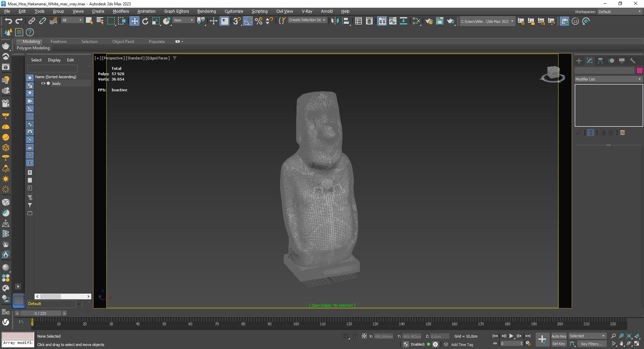644x349 pixels.
Task: Toggle Auto Key animation mode
Action: (559, 336)
